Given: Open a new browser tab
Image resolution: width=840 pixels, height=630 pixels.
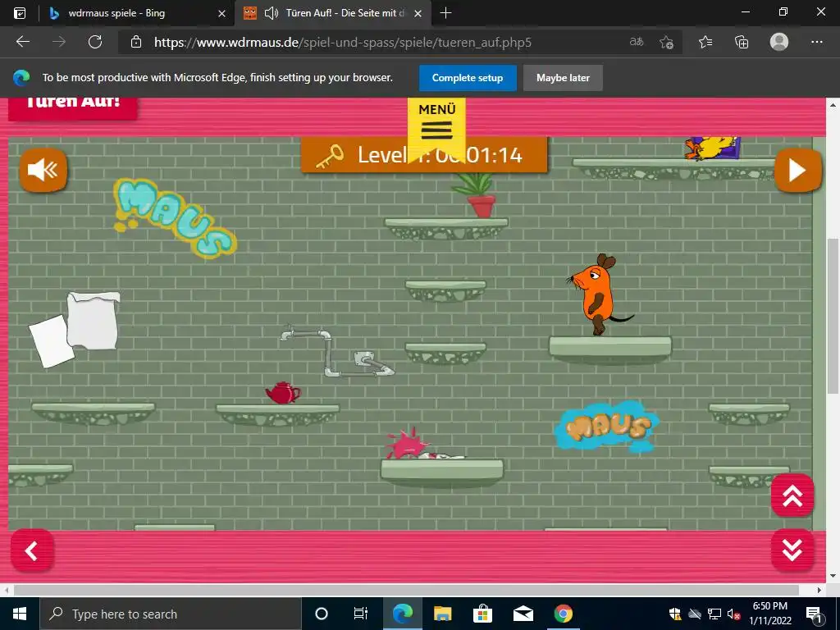Looking at the screenshot, I should pyautogui.click(x=445, y=13).
